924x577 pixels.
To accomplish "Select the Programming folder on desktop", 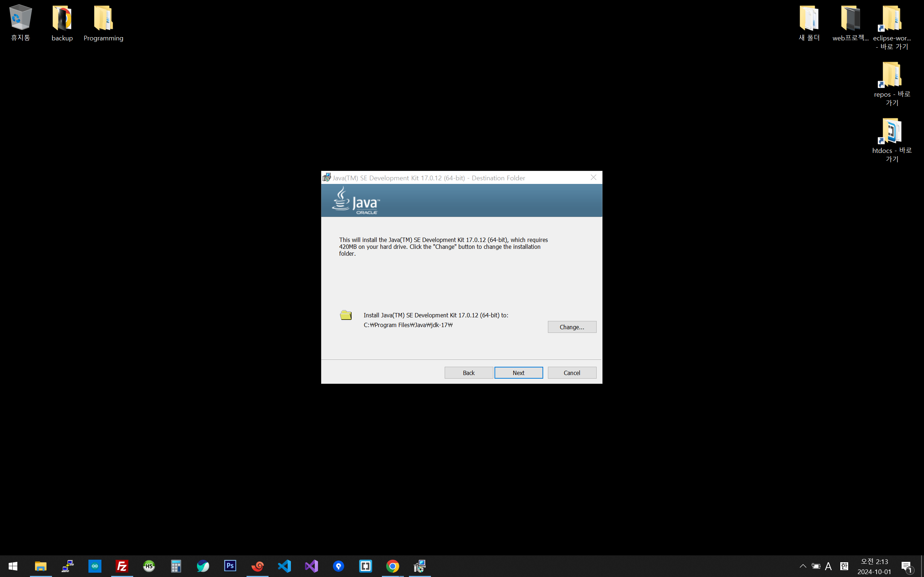I will coord(103,23).
